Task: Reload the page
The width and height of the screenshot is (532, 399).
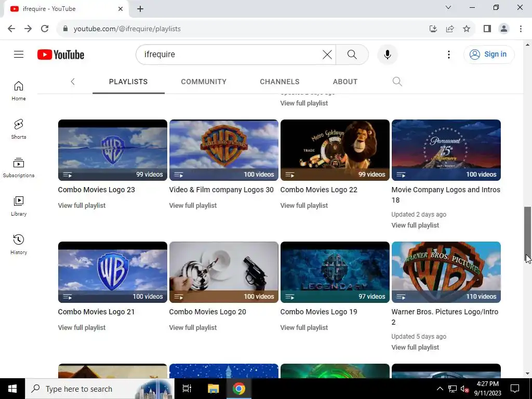Action: click(45, 29)
